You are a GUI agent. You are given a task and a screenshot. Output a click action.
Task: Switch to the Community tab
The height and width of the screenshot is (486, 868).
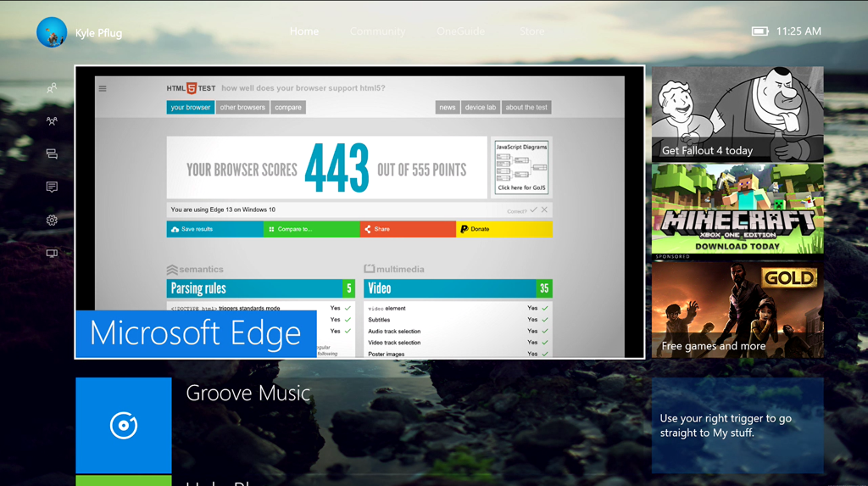[377, 31]
